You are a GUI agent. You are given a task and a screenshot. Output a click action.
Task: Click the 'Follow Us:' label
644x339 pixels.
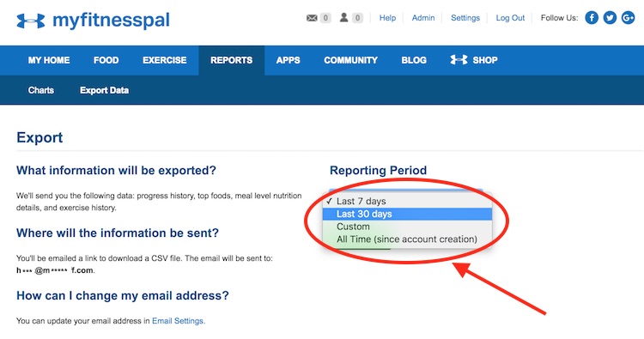[559, 18]
